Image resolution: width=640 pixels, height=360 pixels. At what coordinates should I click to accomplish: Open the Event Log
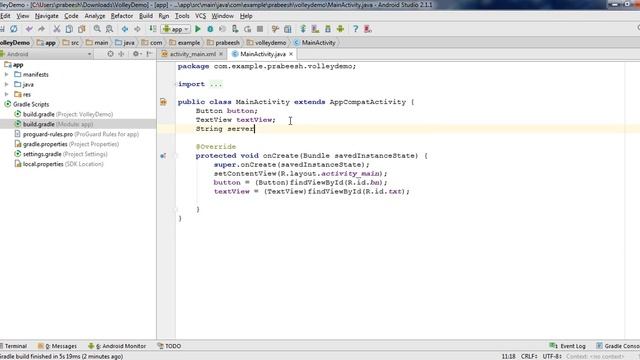[568, 346]
